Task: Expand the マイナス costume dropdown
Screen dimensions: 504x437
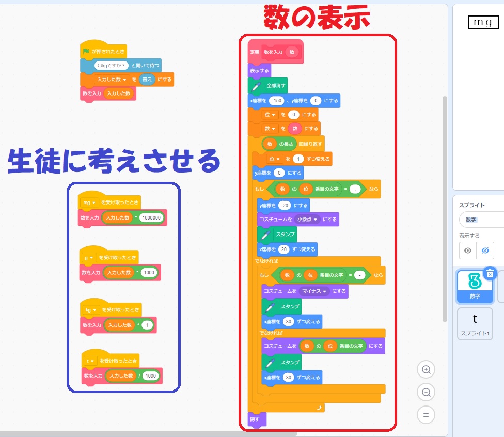Action: (325, 291)
